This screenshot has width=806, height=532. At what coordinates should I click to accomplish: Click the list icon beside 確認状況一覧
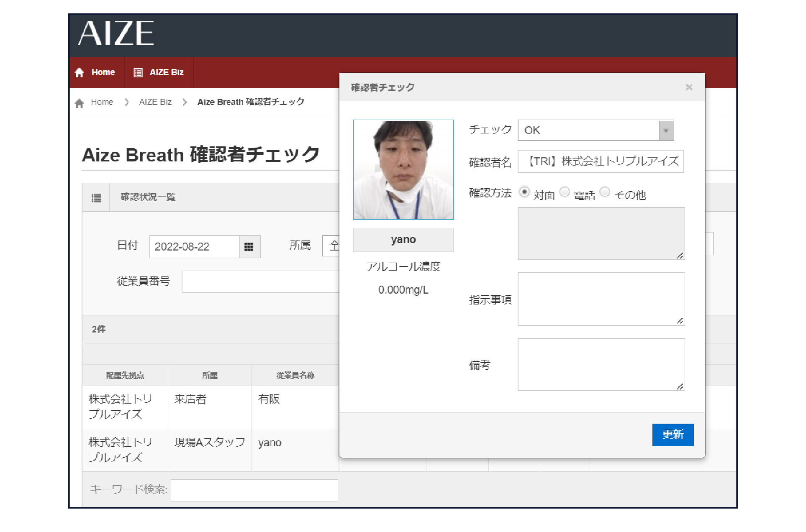[x=96, y=198]
